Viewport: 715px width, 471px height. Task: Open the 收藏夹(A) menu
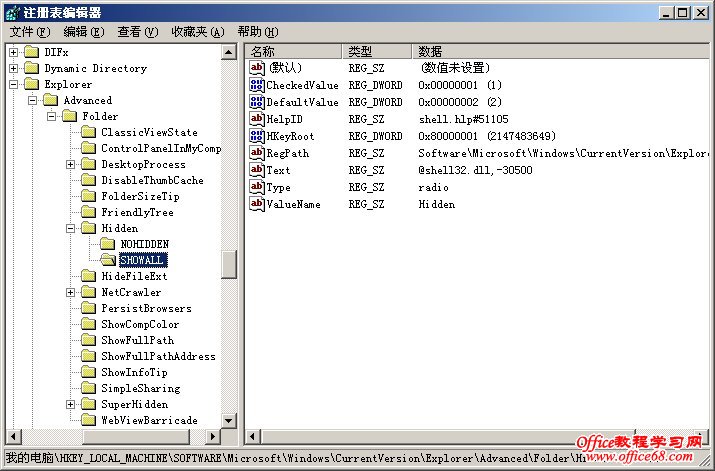coord(198,31)
